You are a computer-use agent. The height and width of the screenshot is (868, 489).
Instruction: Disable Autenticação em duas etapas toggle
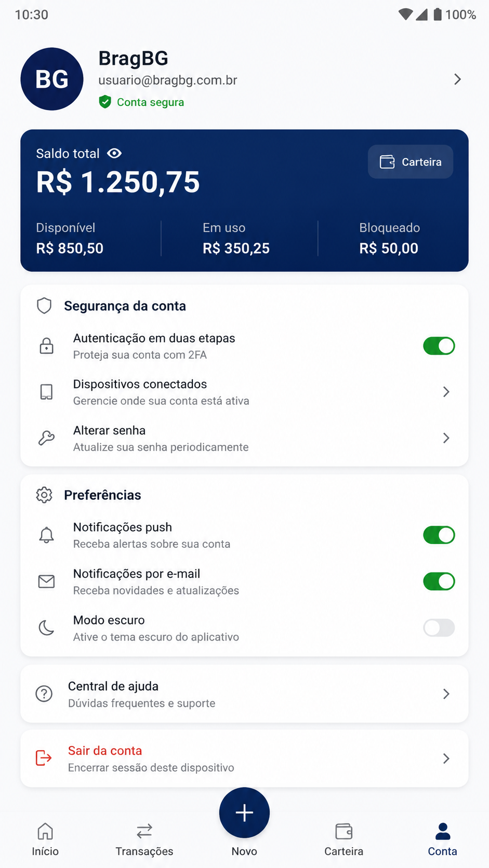click(439, 346)
